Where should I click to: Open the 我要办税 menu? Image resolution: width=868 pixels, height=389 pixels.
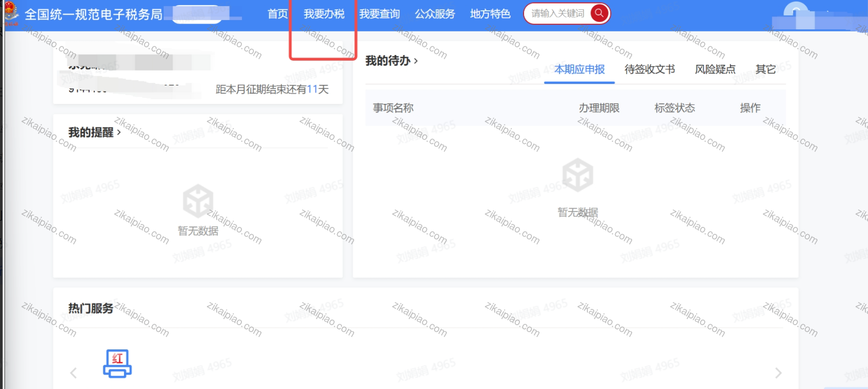324,14
